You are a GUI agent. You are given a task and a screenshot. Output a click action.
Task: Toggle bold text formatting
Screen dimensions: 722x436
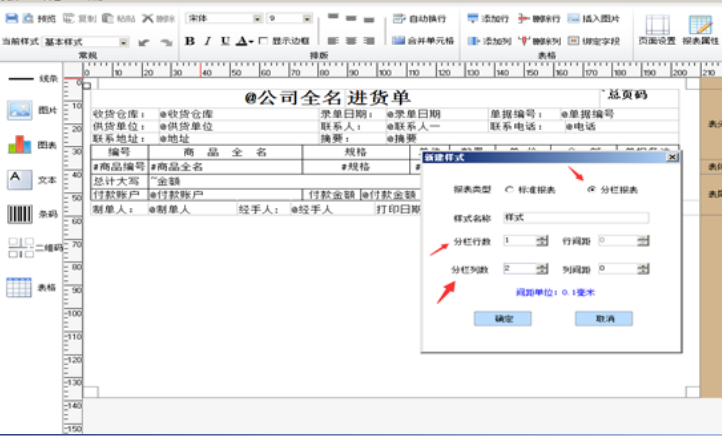[190, 41]
